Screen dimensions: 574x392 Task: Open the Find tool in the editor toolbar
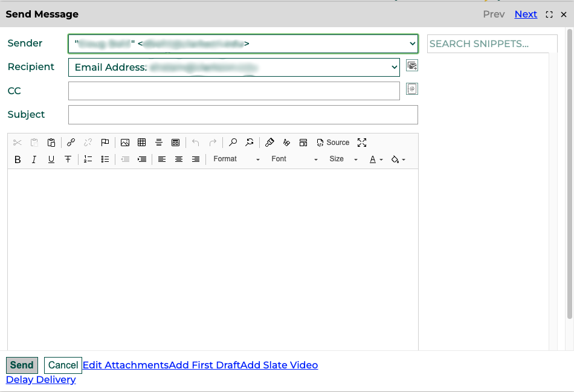(x=233, y=143)
